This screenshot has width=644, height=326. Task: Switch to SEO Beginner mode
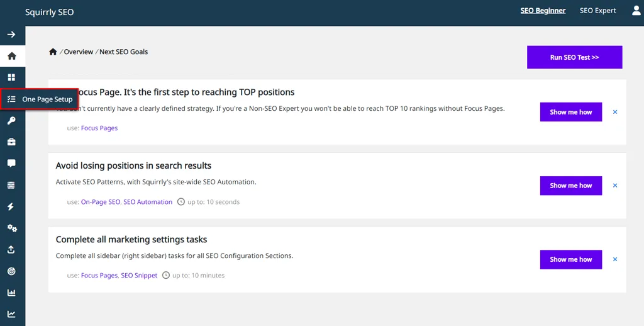[543, 11]
